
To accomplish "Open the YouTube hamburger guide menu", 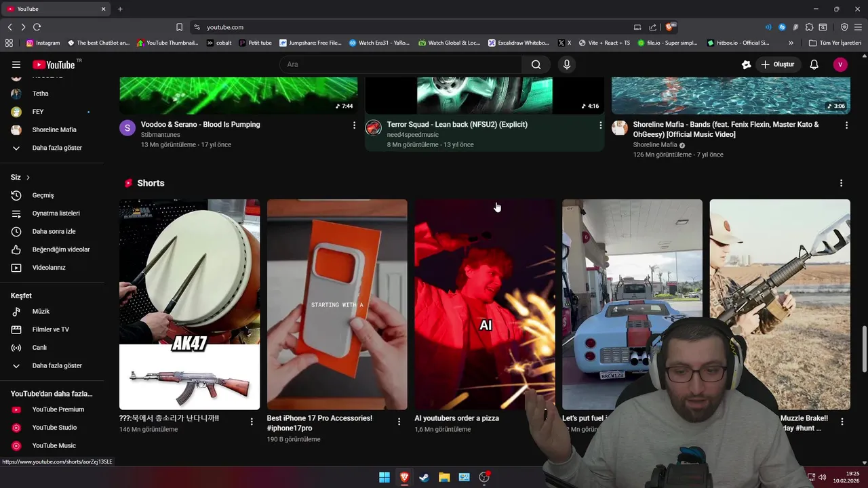I will (x=16, y=64).
